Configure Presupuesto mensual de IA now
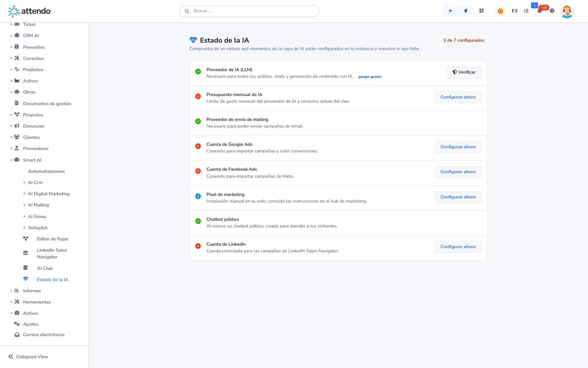588x368 pixels. tap(458, 97)
